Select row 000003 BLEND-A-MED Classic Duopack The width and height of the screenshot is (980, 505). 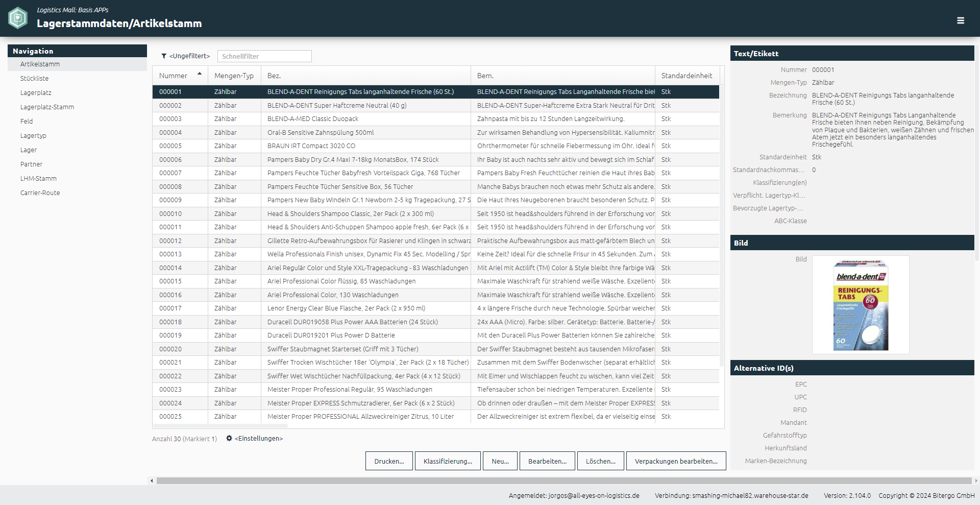pos(436,119)
